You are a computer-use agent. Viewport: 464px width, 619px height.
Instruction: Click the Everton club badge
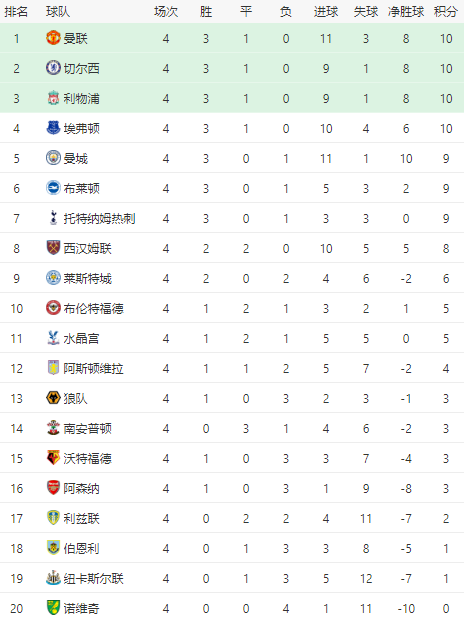[x=53, y=128]
